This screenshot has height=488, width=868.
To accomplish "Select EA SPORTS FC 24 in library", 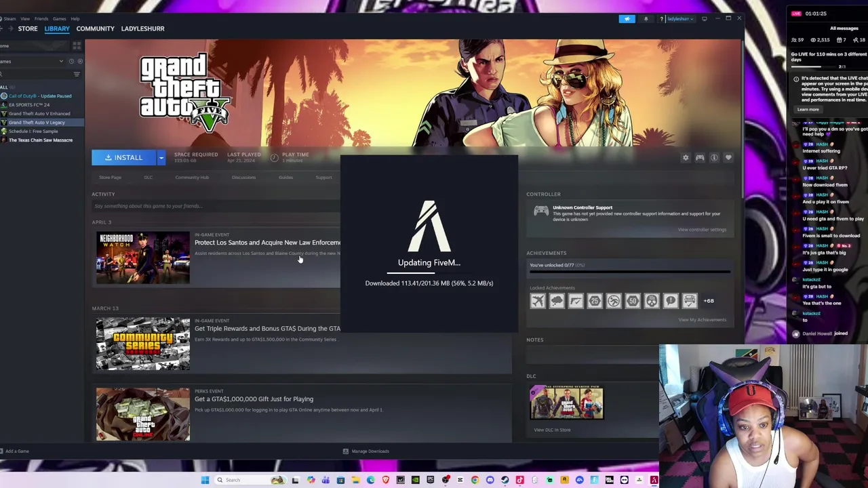I will click(29, 105).
